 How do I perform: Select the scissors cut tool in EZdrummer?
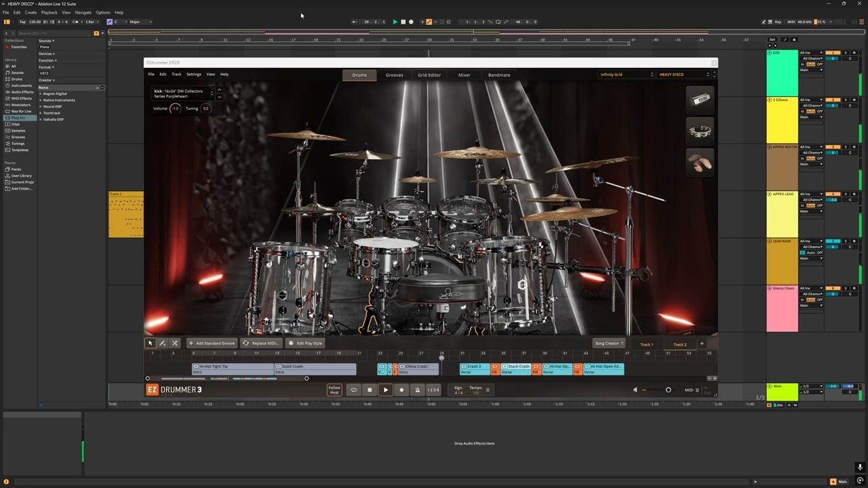click(175, 343)
